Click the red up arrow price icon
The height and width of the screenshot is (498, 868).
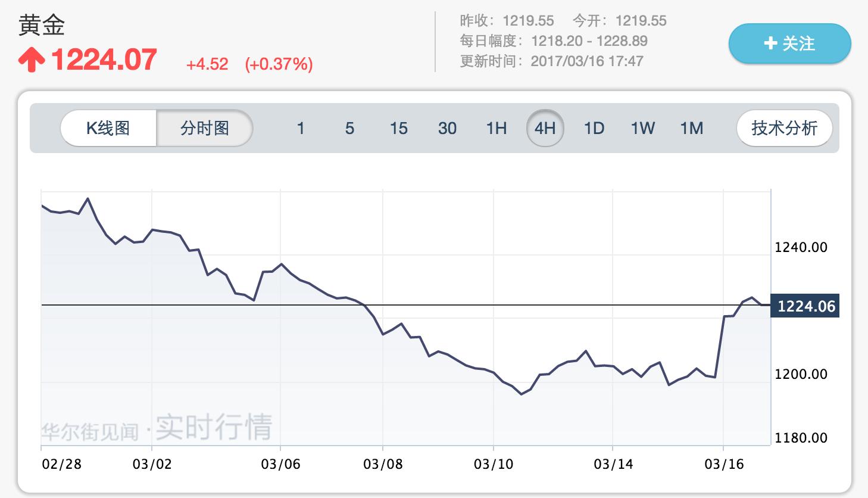pyautogui.click(x=32, y=61)
